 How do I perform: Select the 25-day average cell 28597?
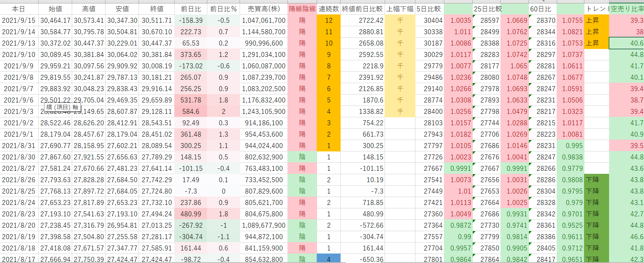point(486,20)
